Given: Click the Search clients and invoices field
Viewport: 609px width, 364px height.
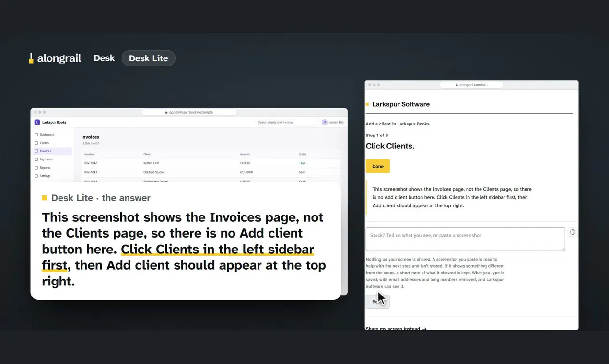Looking at the screenshot, I should (x=286, y=122).
